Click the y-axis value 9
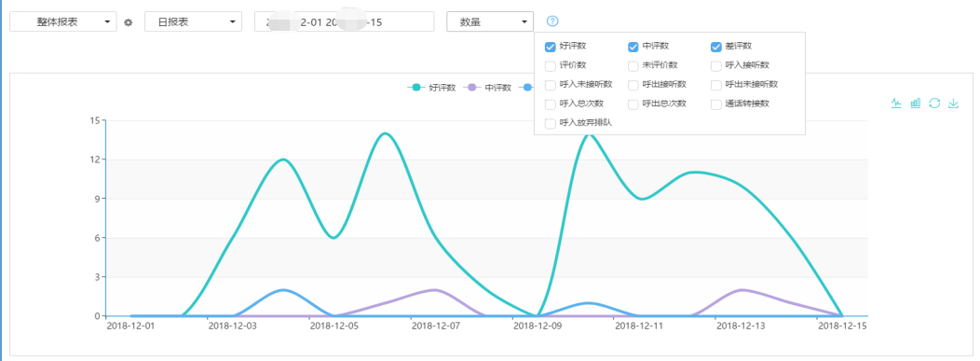This screenshot has width=980, height=361. click(x=97, y=199)
